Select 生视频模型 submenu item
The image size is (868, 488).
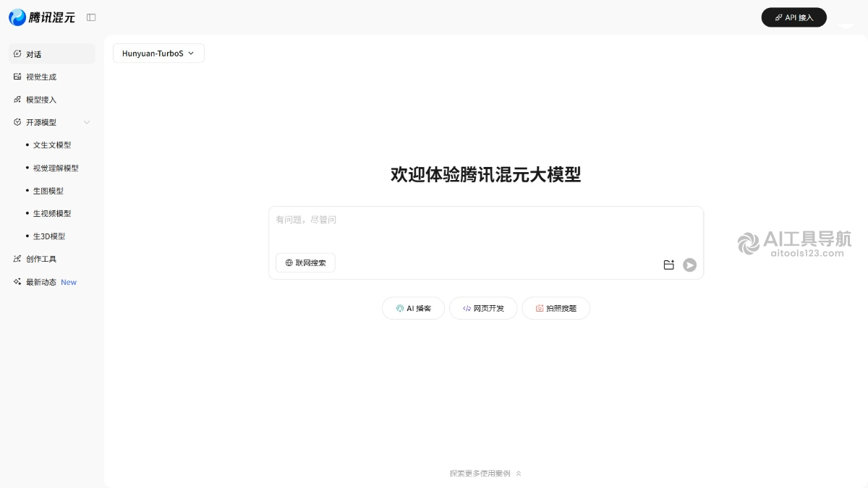point(52,213)
